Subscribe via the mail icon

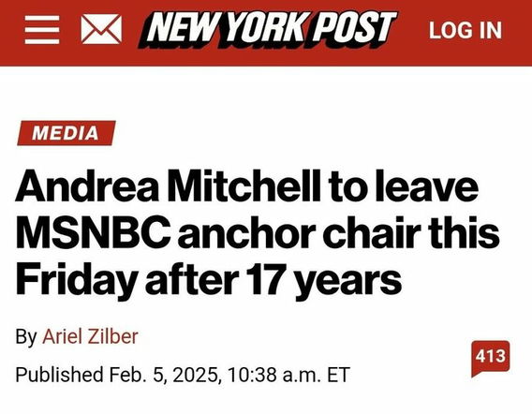(101, 29)
